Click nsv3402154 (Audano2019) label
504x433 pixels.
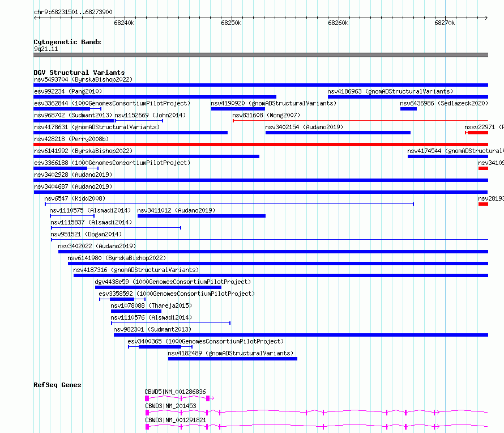[x=304, y=127]
